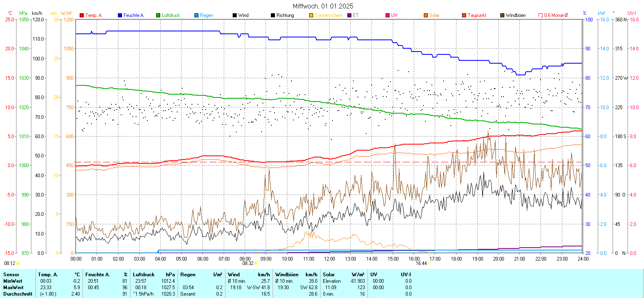Click the Windböen column header in table
Viewport: 644px width, 298px height.
(287, 275)
